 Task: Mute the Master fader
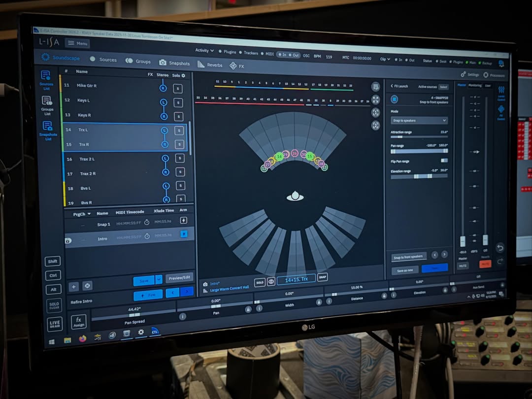463,266
